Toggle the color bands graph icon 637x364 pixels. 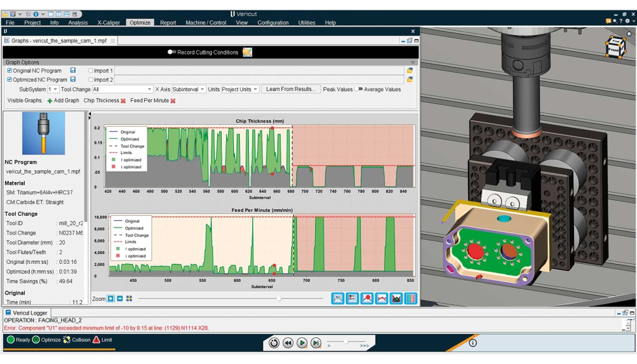coord(411,298)
